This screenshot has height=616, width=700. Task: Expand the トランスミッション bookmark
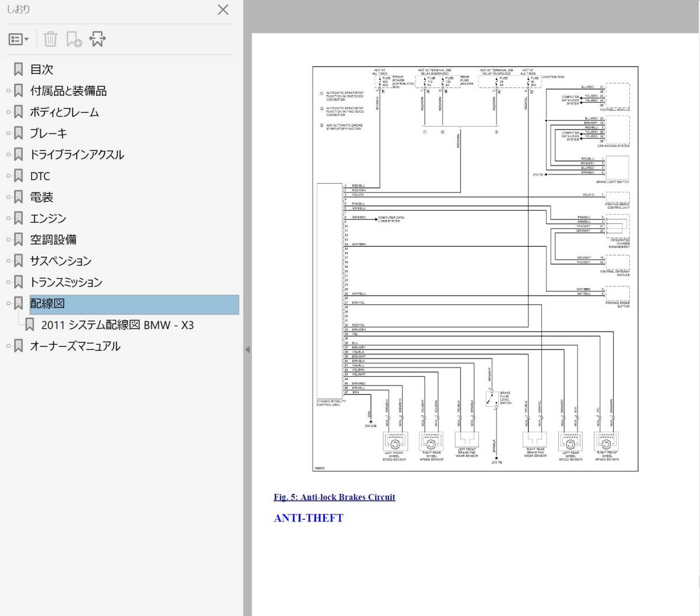pyautogui.click(x=8, y=282)
